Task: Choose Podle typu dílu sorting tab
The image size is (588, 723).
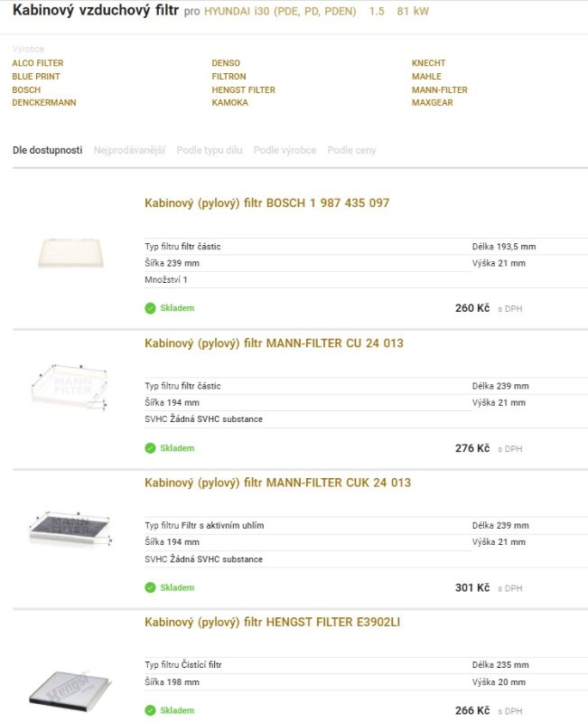Action: click(210, 150)
